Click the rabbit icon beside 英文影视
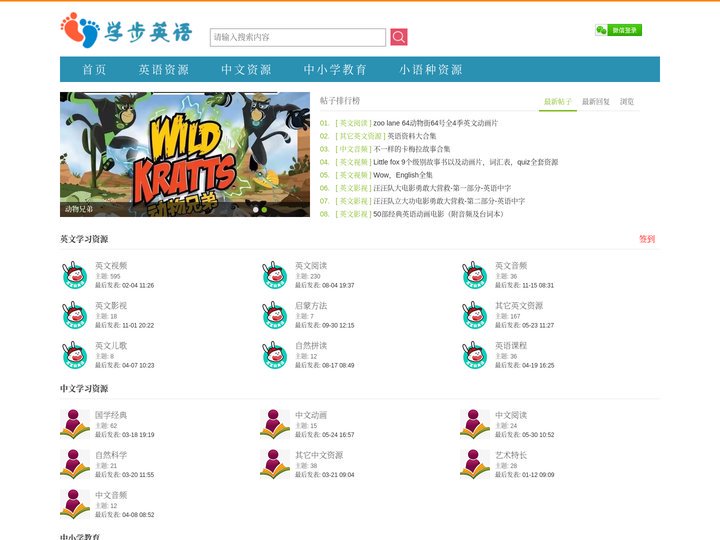The height and width of the screenshot is (540, 720). (74, 315)
